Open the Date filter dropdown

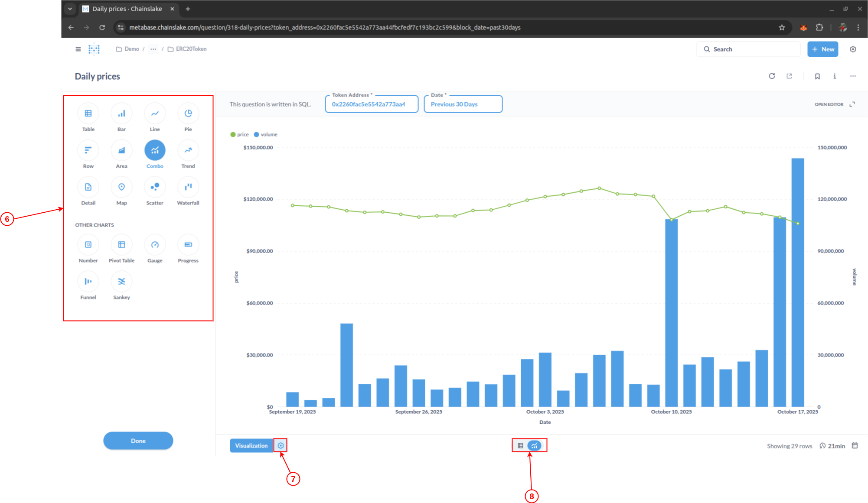(463, 104)
